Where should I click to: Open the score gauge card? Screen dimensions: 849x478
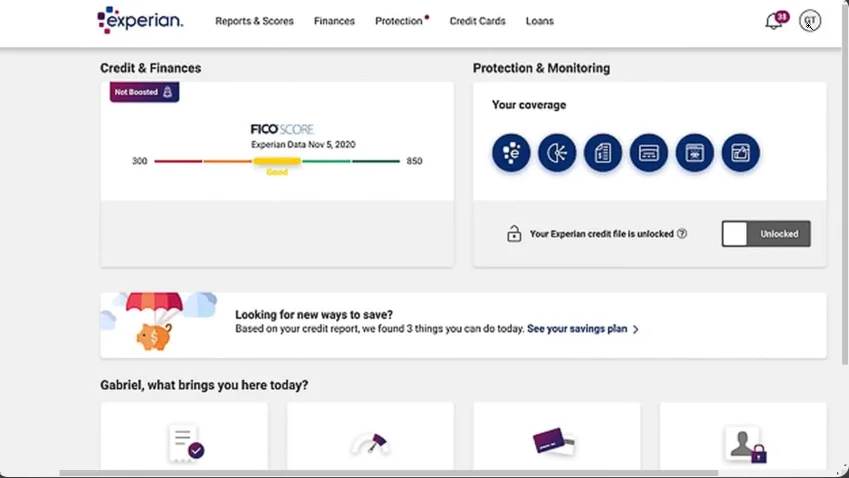click(x=370, y=436)
